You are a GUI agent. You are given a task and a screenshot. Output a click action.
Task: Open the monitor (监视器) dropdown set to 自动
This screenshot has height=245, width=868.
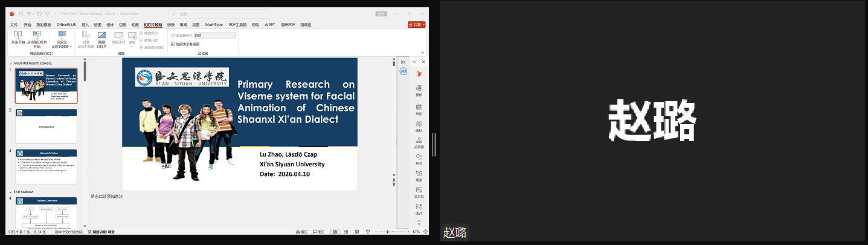click(x=214, y=36)
